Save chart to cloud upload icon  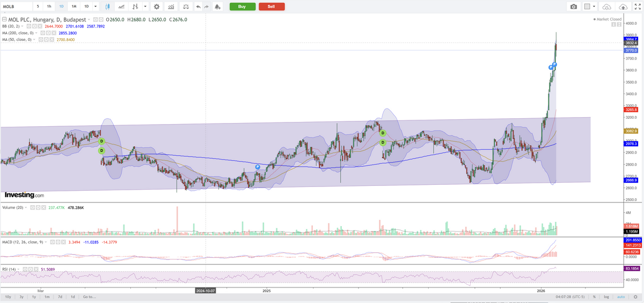tap(623, 6)
